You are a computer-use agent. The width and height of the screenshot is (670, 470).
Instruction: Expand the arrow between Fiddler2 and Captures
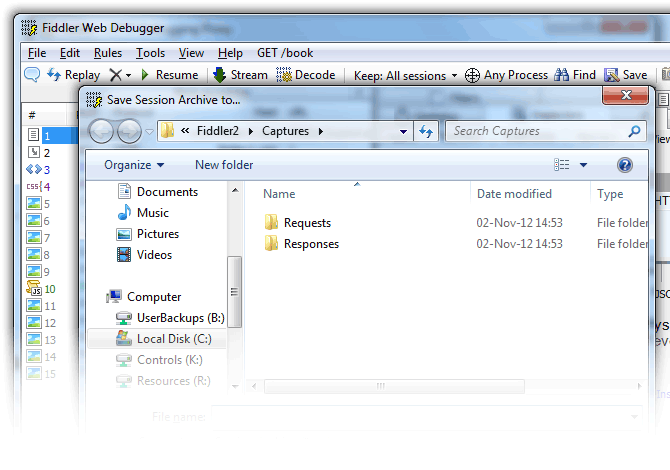click(251, 131)
